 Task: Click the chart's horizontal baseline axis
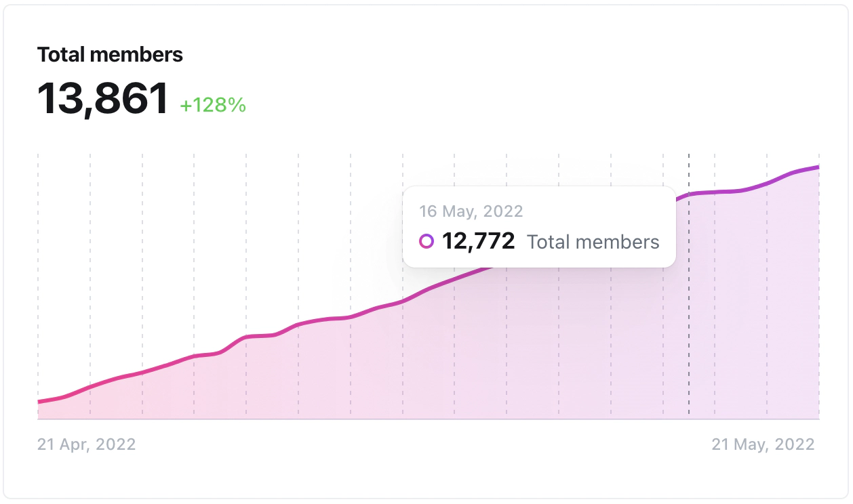(x=427, y=419)
